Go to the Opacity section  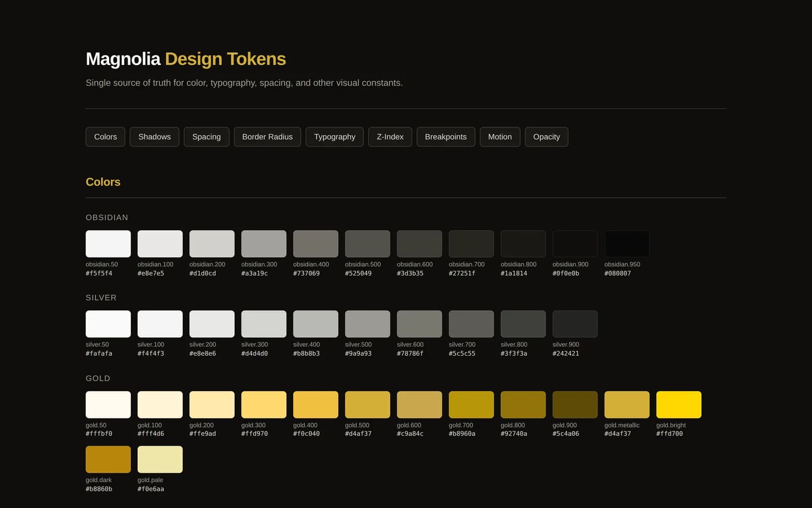pos(547,137)
